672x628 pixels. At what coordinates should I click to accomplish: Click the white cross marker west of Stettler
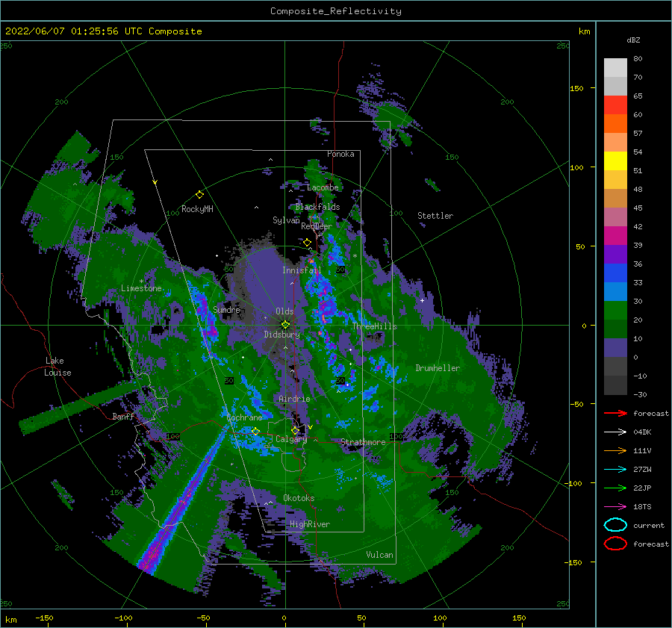[x=422, y=300]
